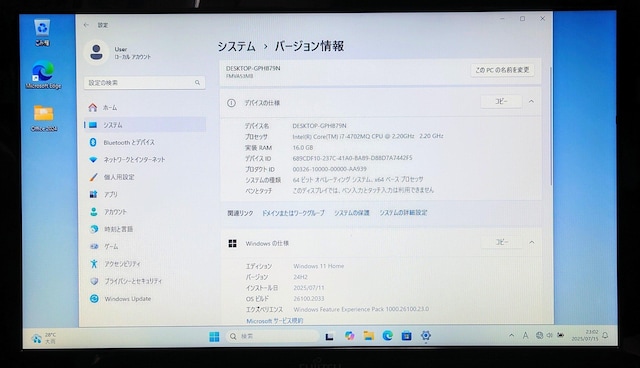640x368 pixels.
Task: Click the エディション value Windows 11 Home
Action: click(319, 266)
